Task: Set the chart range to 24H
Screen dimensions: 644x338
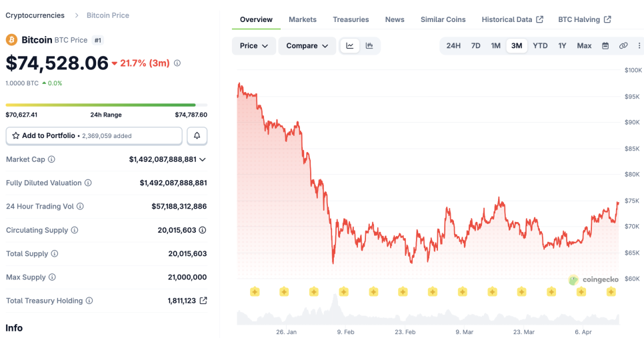Action: pyautogui.click(x=453, y=46)
